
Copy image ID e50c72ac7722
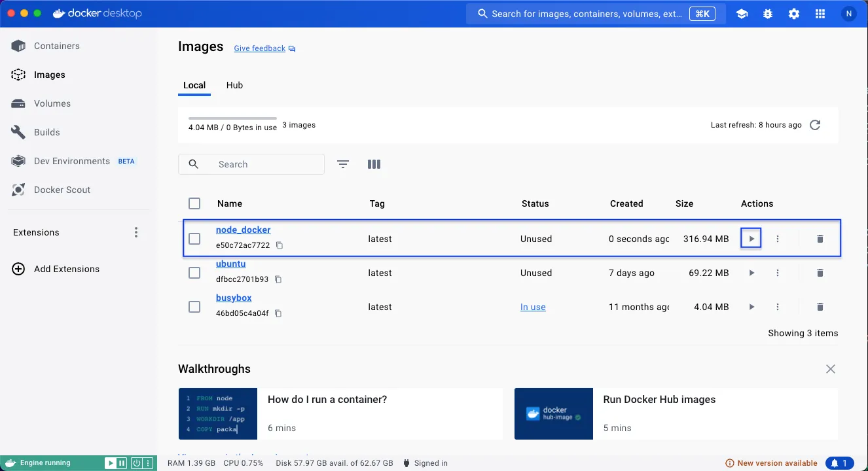280,245
